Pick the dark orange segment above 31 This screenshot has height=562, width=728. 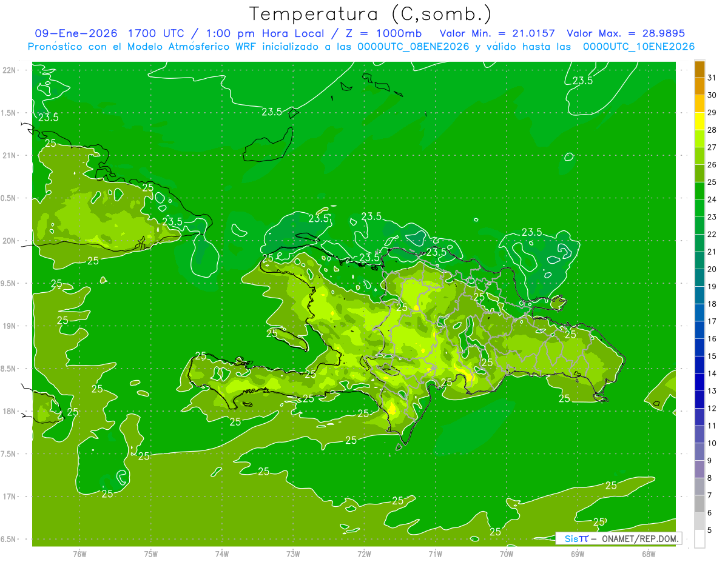pos(699,69)
